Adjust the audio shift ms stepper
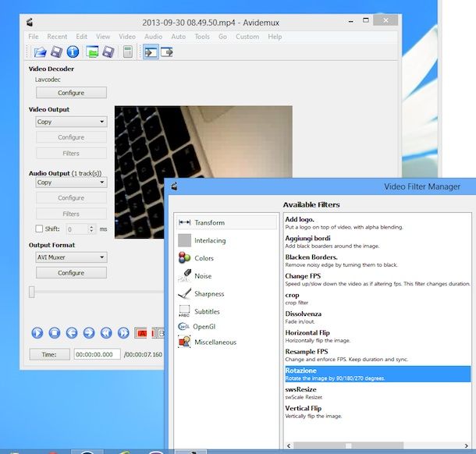The width and height of the screenshot is (476, 454). pyautogui.click(x=91, y=229)
